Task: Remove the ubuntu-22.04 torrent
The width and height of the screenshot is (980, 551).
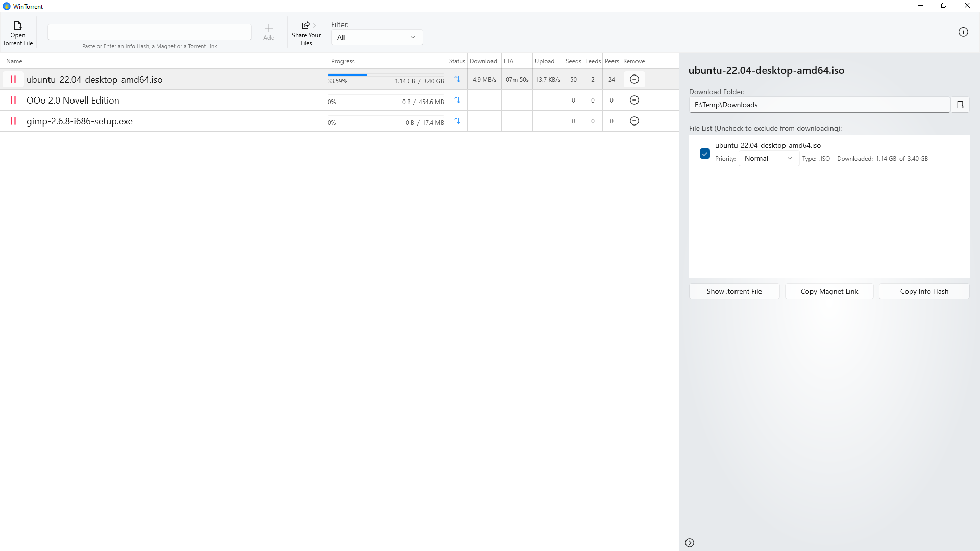Action: pyautogui.click(x=634, y=80)
